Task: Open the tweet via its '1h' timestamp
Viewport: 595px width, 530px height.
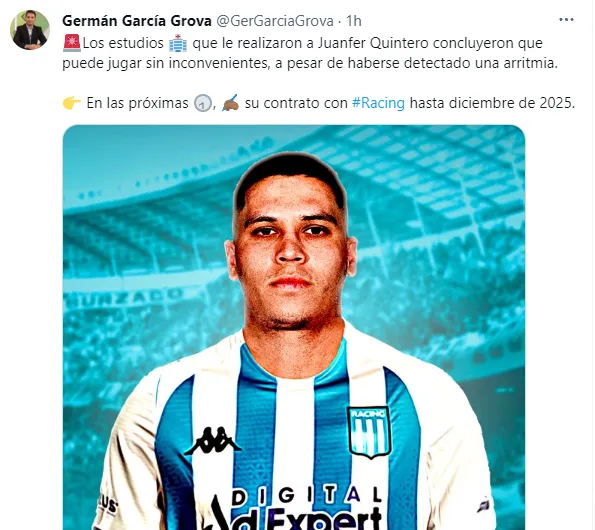Action: (x=354, y=21)
